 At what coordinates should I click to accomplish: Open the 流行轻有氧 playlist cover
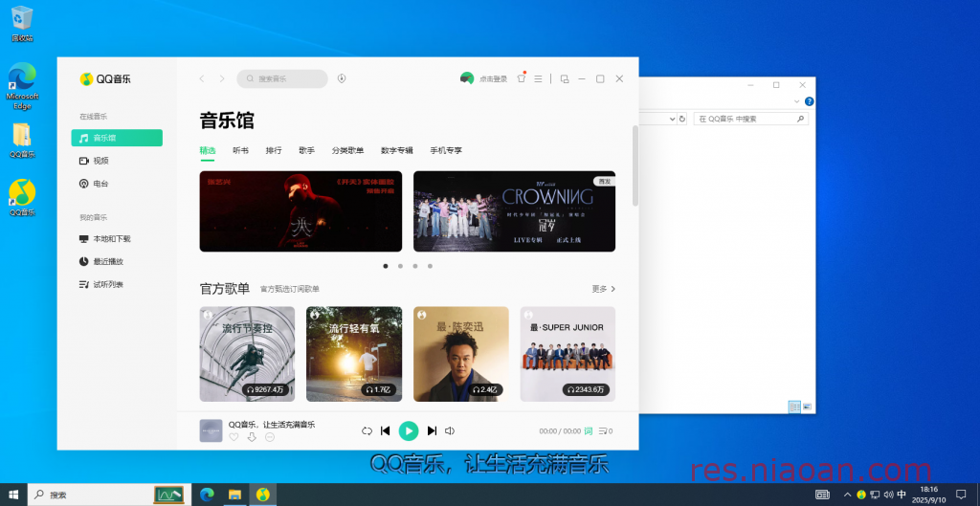(354, 354)
